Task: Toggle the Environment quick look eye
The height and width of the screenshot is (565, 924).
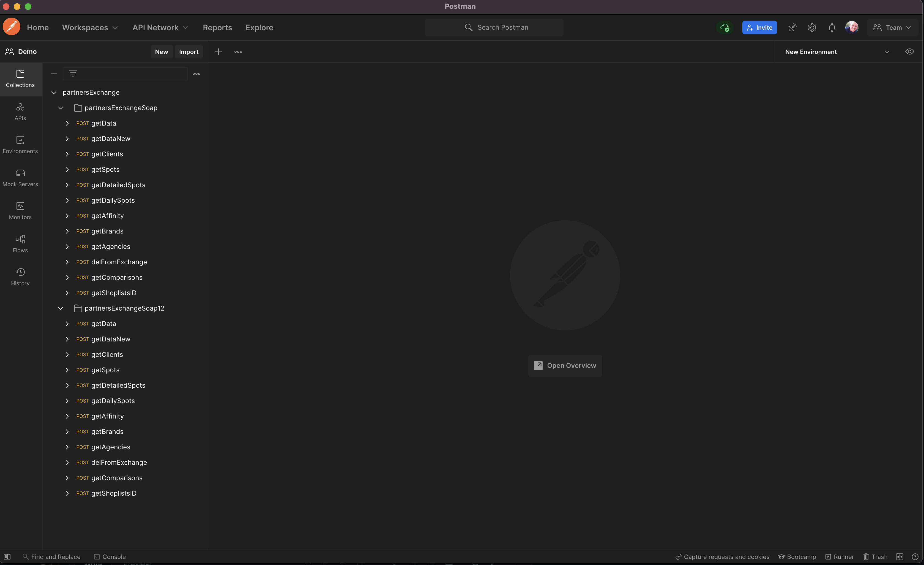Action: [x=910, y=51]
